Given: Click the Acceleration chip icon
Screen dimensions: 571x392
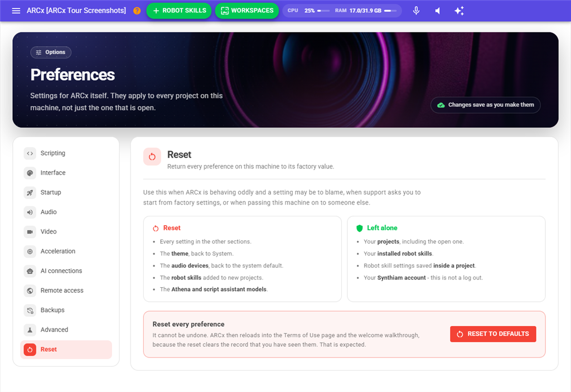Looking at the screenshot, I should coord(30,251).
